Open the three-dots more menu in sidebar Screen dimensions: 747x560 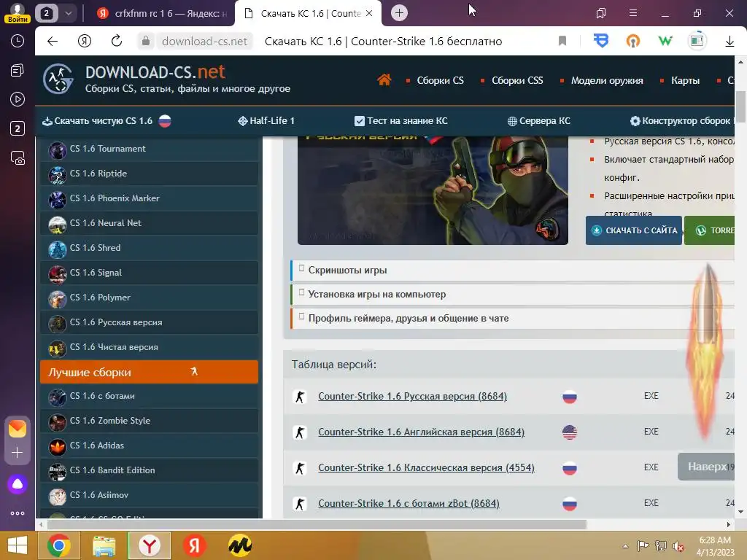pyautogui.click(x=18, y=513)
